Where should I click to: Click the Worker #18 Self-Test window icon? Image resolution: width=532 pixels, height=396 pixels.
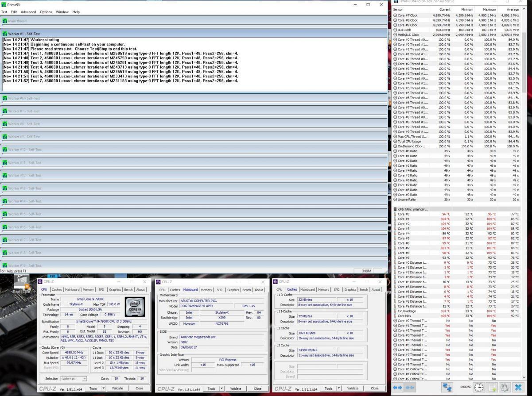pos(5,253)
